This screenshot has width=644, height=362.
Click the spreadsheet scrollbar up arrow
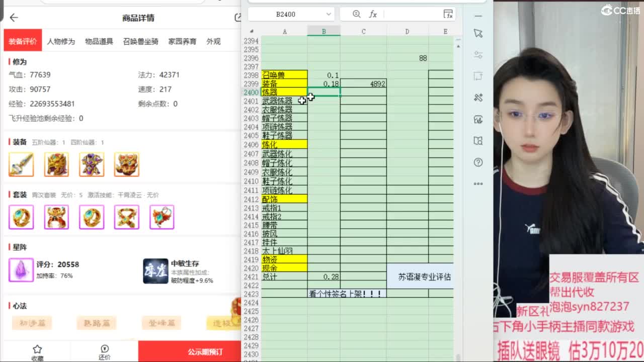point(458,46)
